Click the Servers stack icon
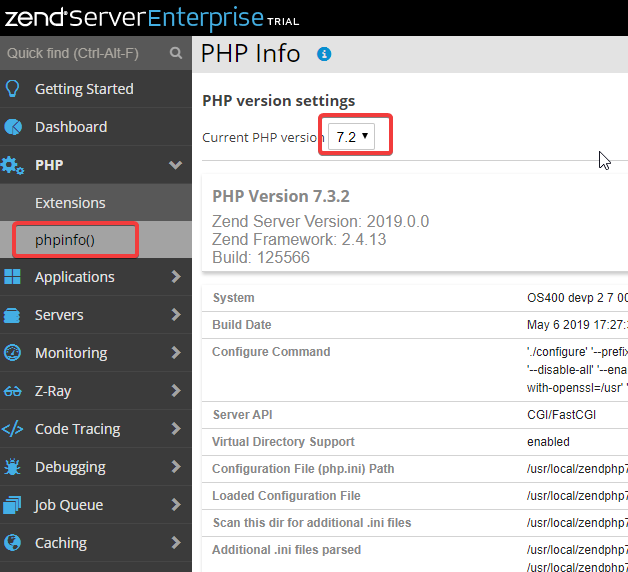Screen dimensions: 628x572 coord(13,315)
